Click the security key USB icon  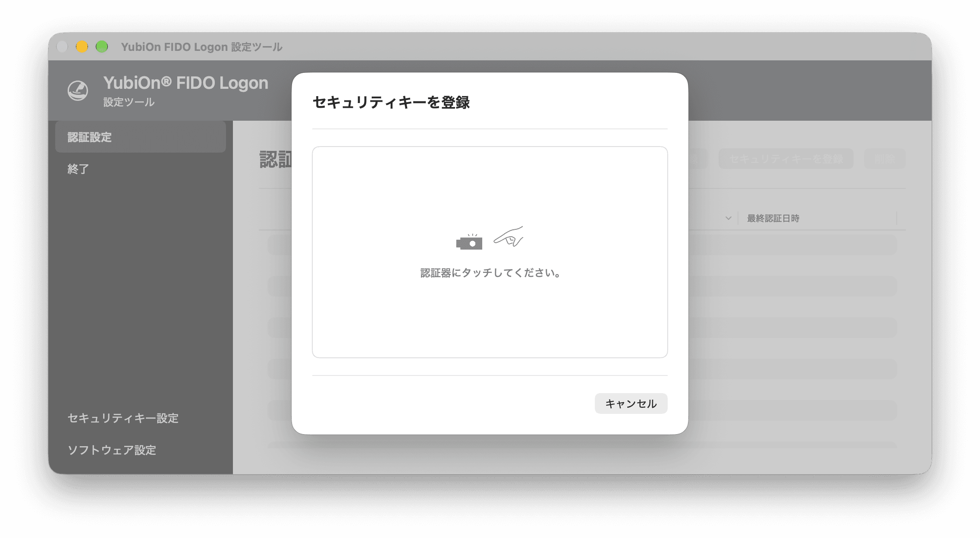[x=469, y=242]
